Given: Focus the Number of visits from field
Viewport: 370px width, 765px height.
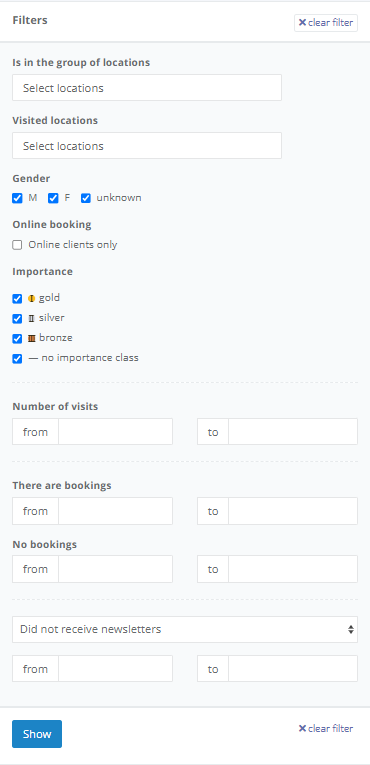Looking at the screenshot, I should 115,432.
